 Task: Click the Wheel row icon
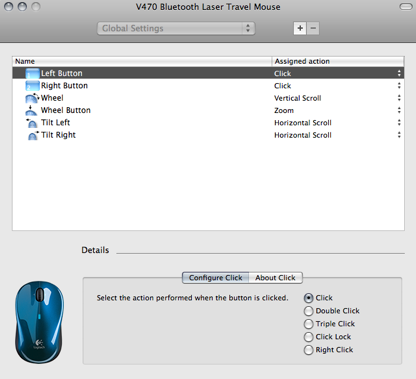32,98
